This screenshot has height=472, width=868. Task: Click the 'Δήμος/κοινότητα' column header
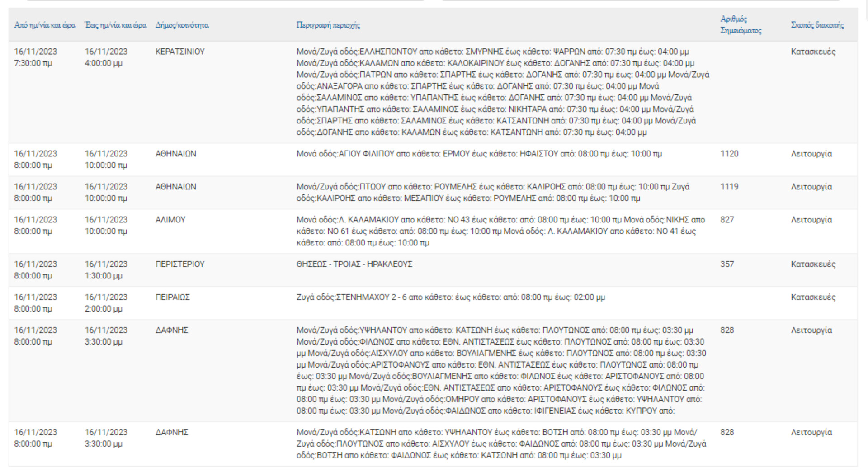[x=182, y=25]
